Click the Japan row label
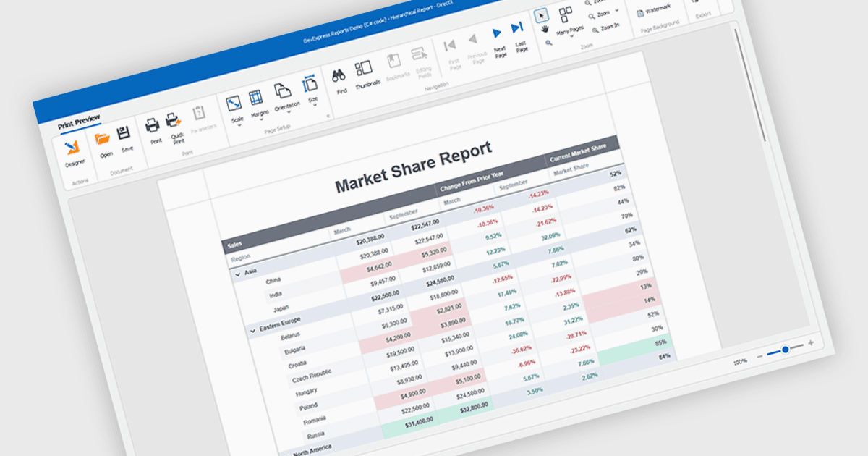The height and width of the screenshot is (456, 868). point(283,308)
